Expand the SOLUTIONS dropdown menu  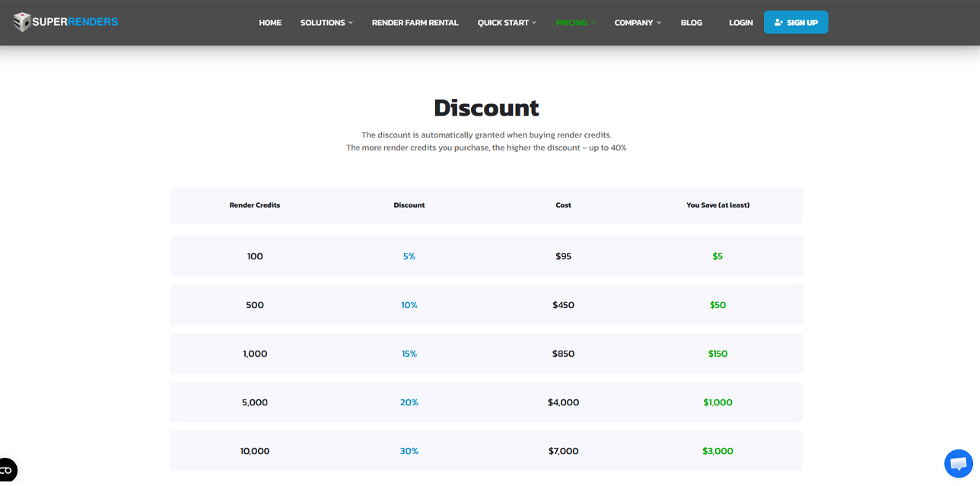326,22
